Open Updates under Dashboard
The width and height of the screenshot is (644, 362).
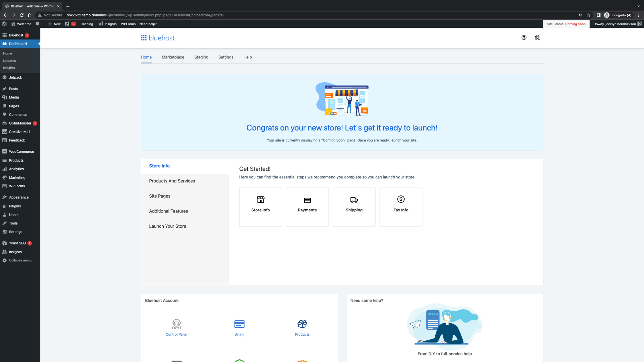pyautogui.click(x=9, y=61)
